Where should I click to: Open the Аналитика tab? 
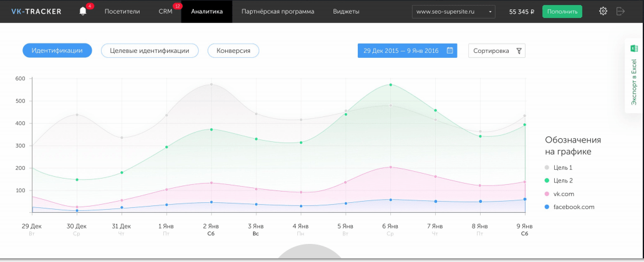[x=207, y=11]
